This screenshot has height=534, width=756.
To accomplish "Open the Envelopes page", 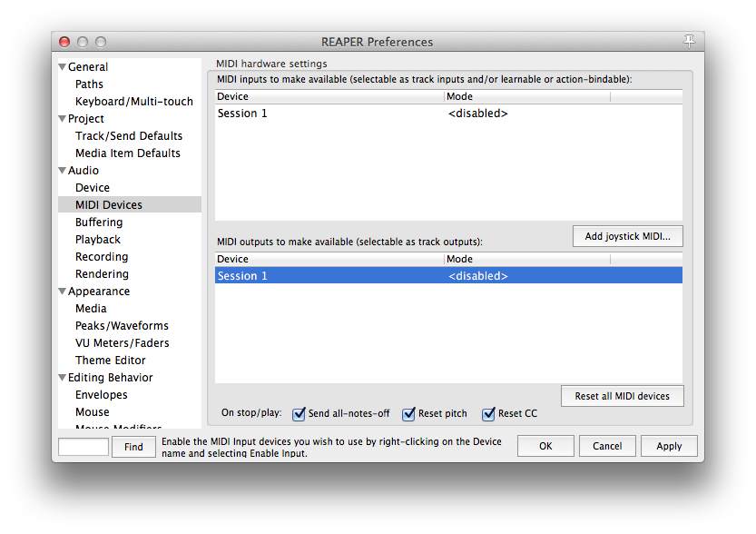I will 102,395.
